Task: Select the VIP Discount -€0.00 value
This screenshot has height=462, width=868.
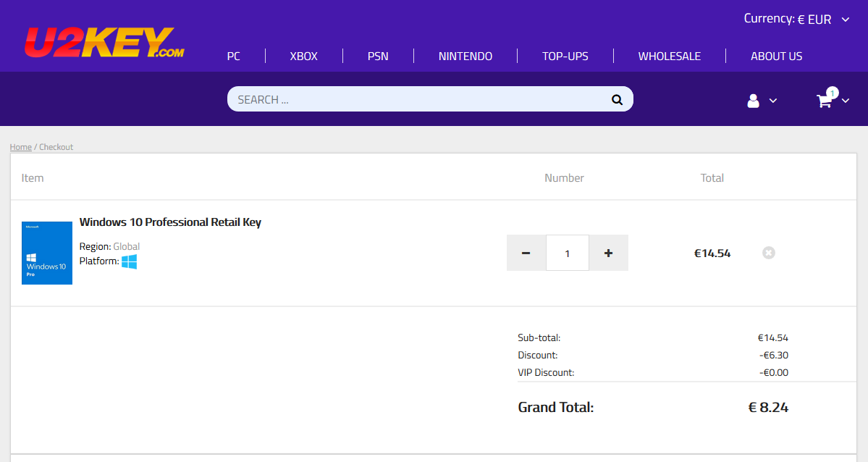Action: [x=774, y=372]
